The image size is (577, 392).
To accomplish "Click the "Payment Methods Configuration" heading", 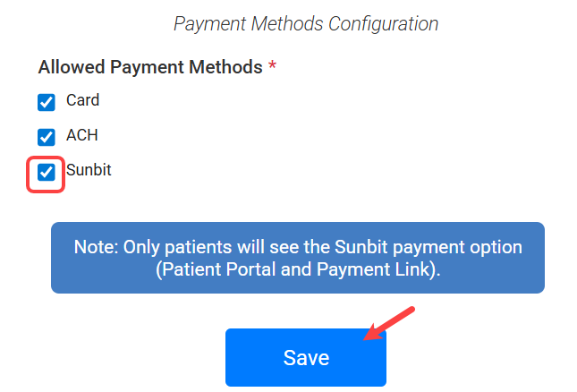I will coord(306,23).
